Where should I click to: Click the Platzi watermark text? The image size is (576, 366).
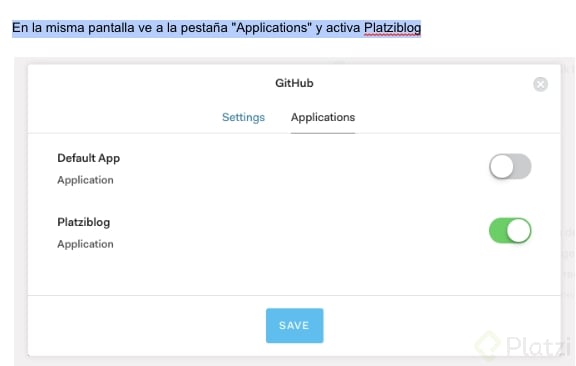[539, 346]
